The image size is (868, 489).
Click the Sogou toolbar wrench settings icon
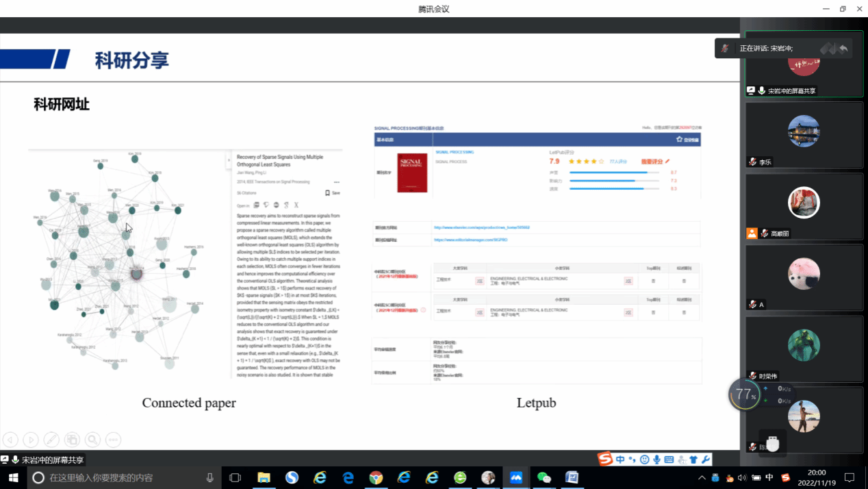[x=706, y=459]
